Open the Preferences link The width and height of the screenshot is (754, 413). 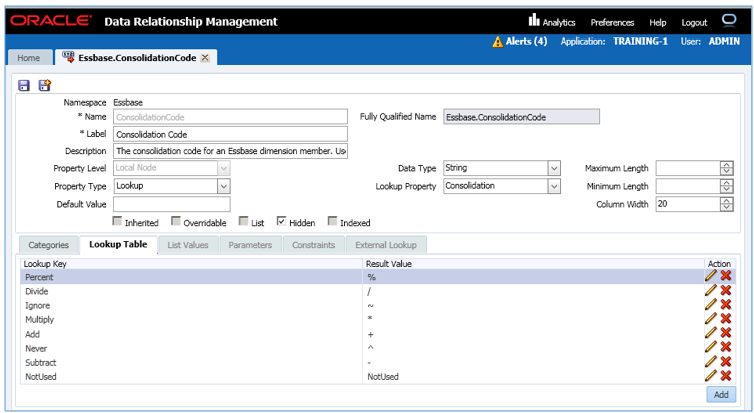tap(612, 22)
